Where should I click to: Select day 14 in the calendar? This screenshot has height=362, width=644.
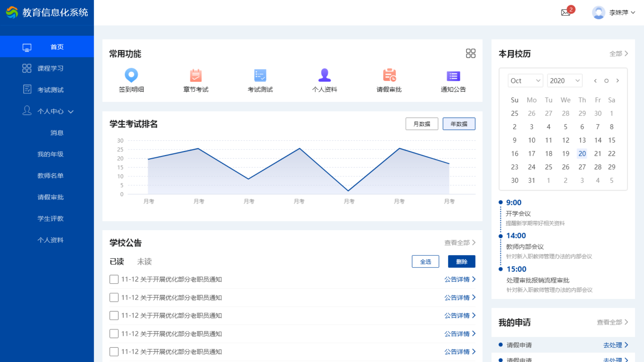click(x=598, y=140)
